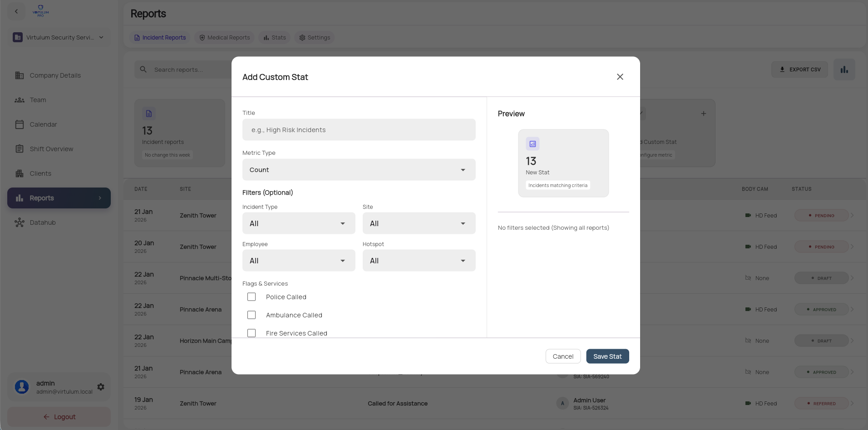Navigate to Shift Overview
The height and width of the screenshot is (430, 868).
pyautogui.click(x=51, y=148)
